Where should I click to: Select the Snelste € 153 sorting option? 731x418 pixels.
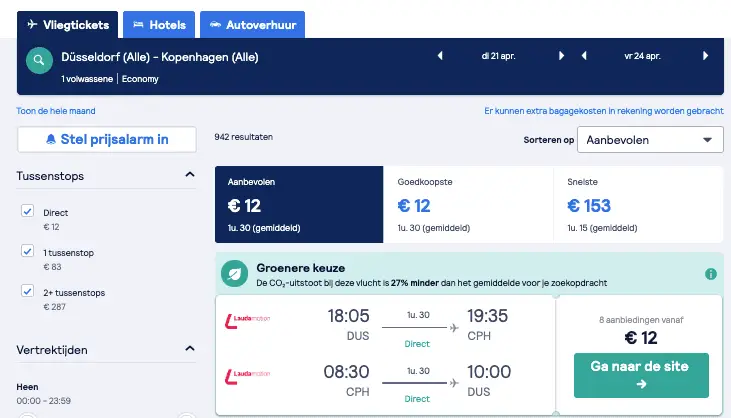[638, 205]
